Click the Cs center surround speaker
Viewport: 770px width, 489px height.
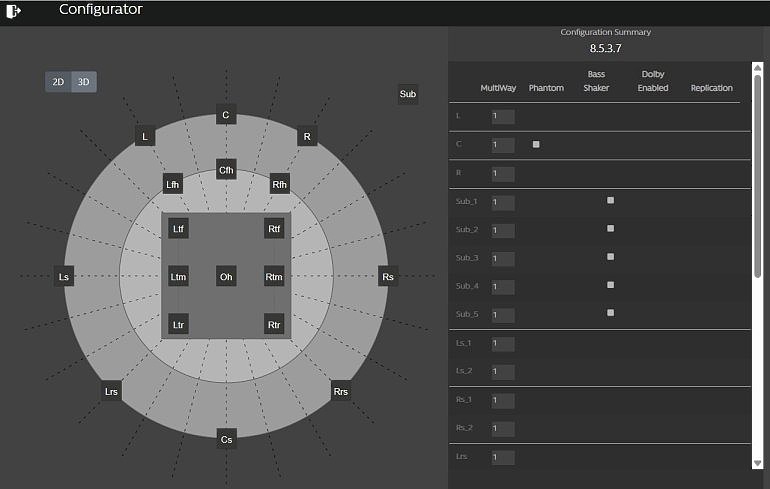coord(226,439)
